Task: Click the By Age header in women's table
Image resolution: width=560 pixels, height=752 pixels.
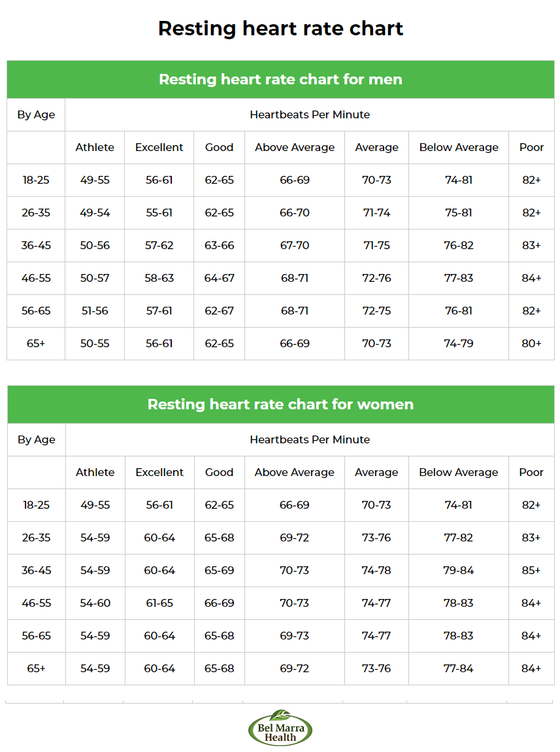Action: pos(37,440)
